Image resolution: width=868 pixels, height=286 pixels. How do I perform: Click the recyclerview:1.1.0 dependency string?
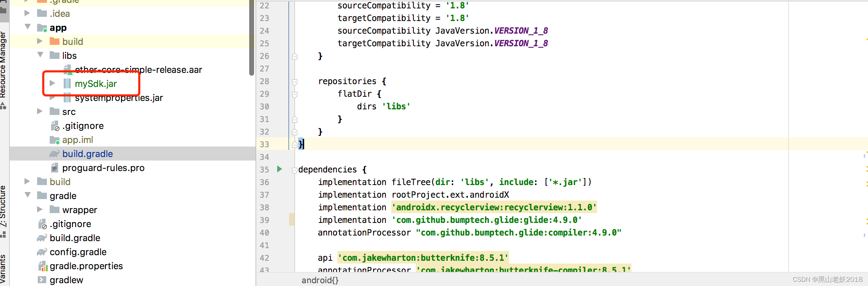[x=494, y=207]
